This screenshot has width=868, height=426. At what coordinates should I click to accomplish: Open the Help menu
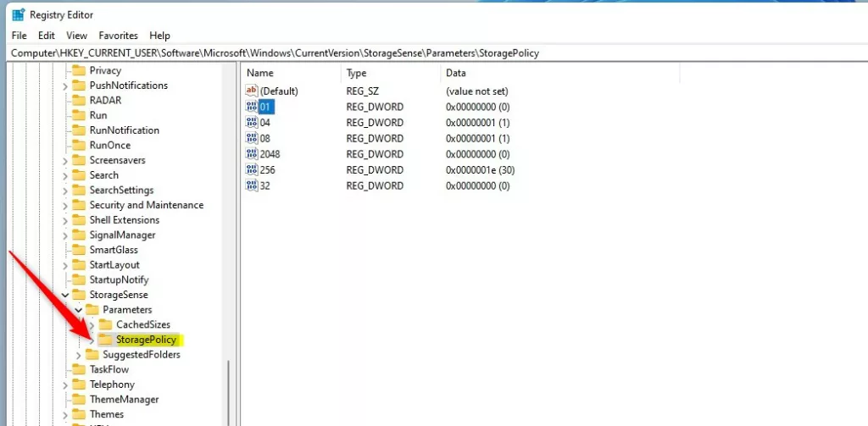coord(159,36)
